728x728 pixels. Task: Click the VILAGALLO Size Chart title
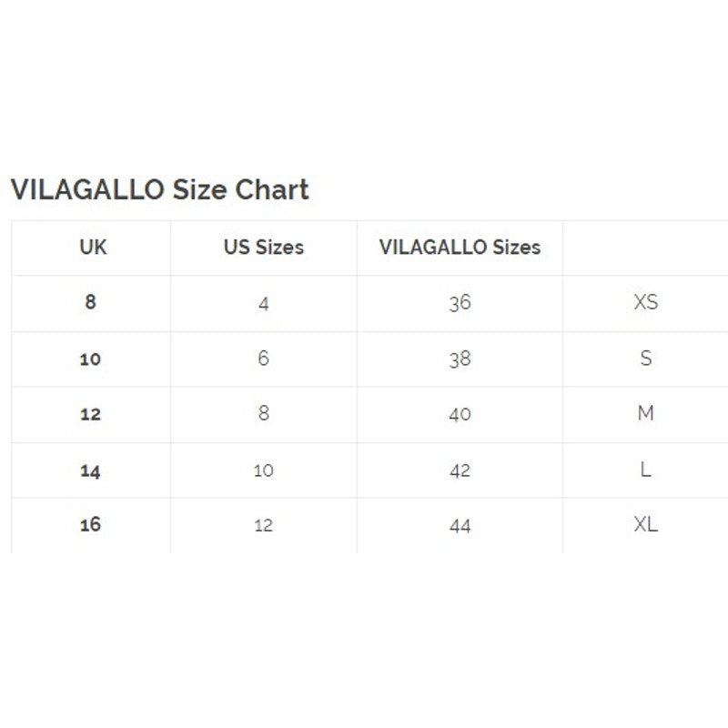click(x=159, y=189)
